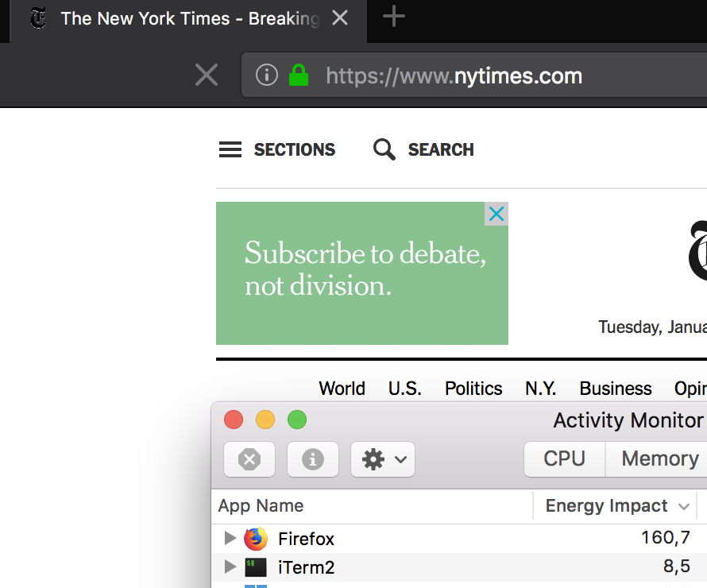Image resolution: width=707 pixels, height=588 pixels.
Task: Click the iTerm2 energy value 8,5
Action: [x=676, y=566]
